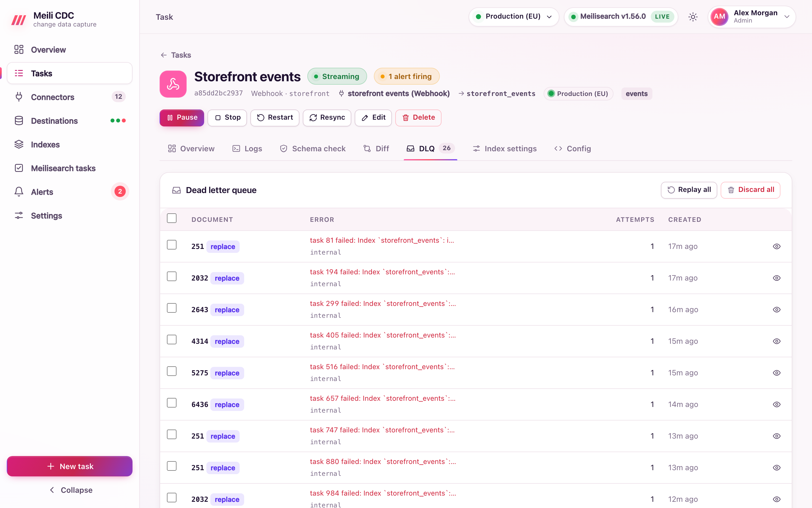
Task: View details of document 4314 row
Action: (776, 341)
